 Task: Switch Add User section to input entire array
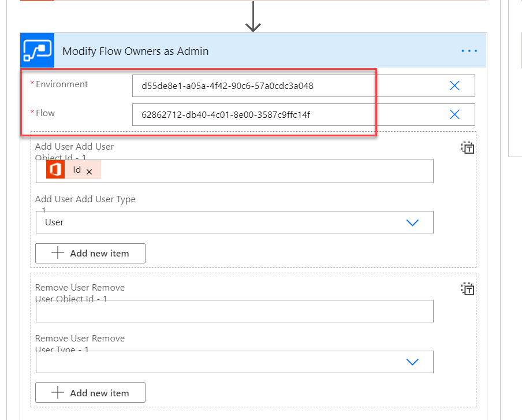tap(468, 148)
